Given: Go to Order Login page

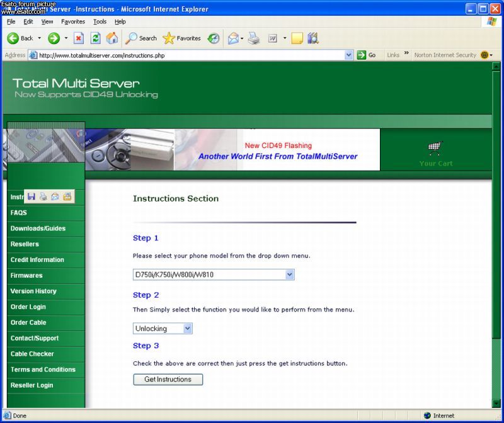Looking at the screenshot, I should tap(28, 307).
